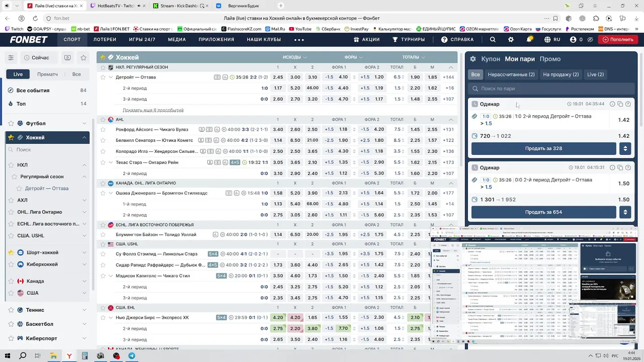Collapse НХЛ league in sidebar

[84, 165]
